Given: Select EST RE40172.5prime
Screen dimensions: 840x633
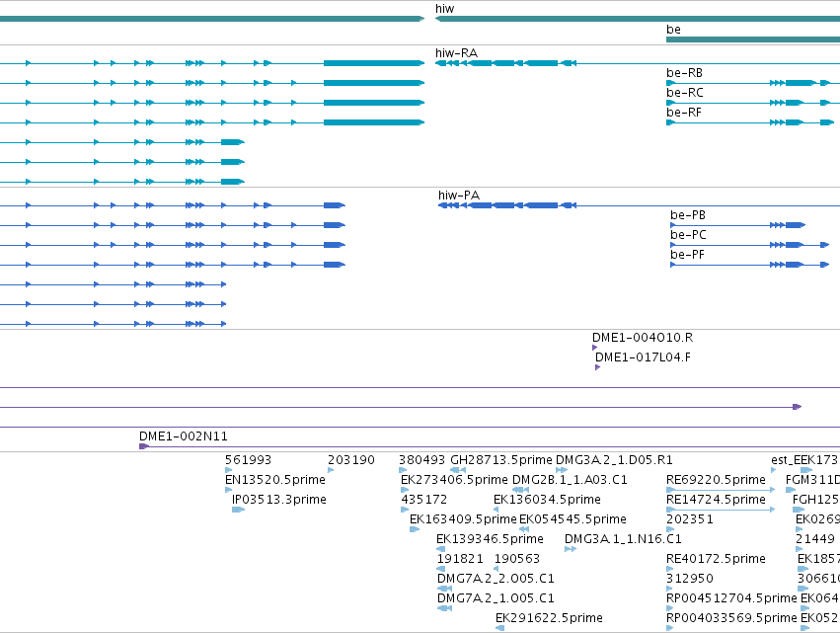Looking at the screenshot, I should tap(716, 559).
